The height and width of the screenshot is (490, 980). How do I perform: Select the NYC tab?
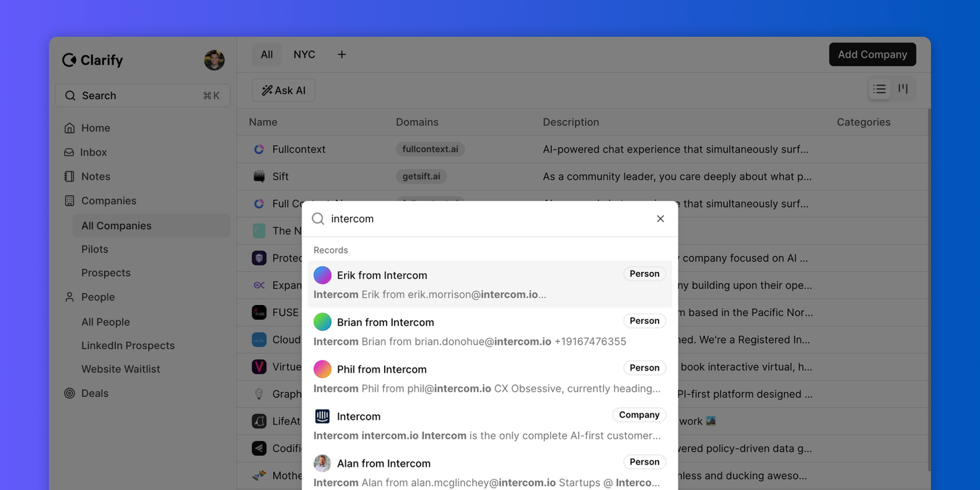(304, 55)
